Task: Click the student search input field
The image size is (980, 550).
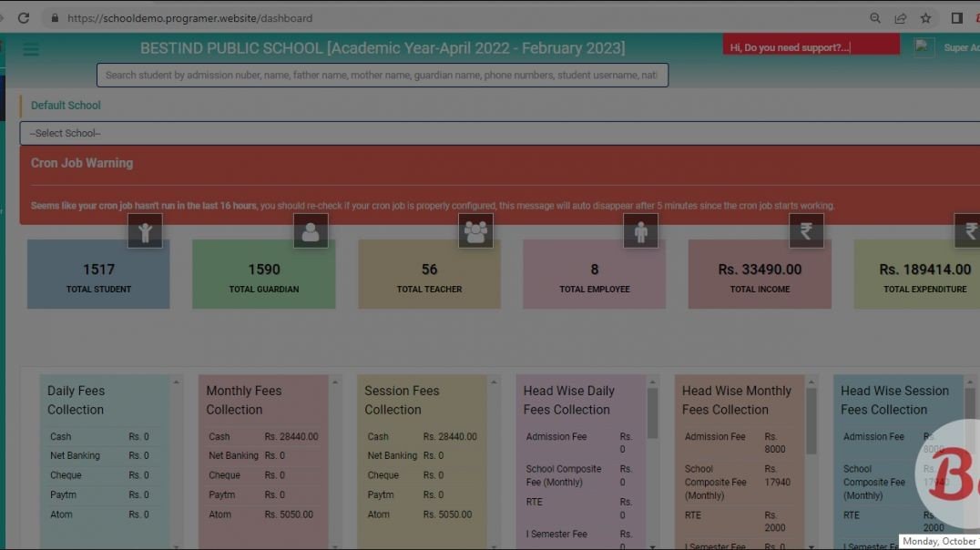Action: (x=383, y=75)
